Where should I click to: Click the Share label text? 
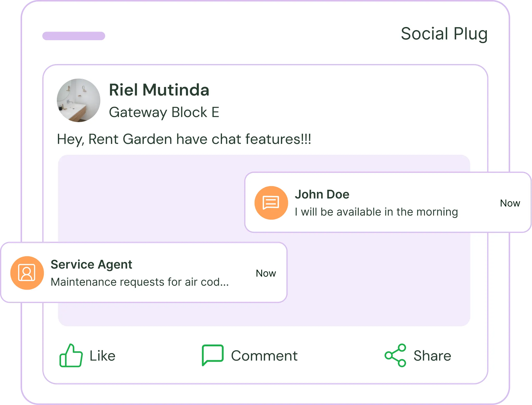[432, 356]
